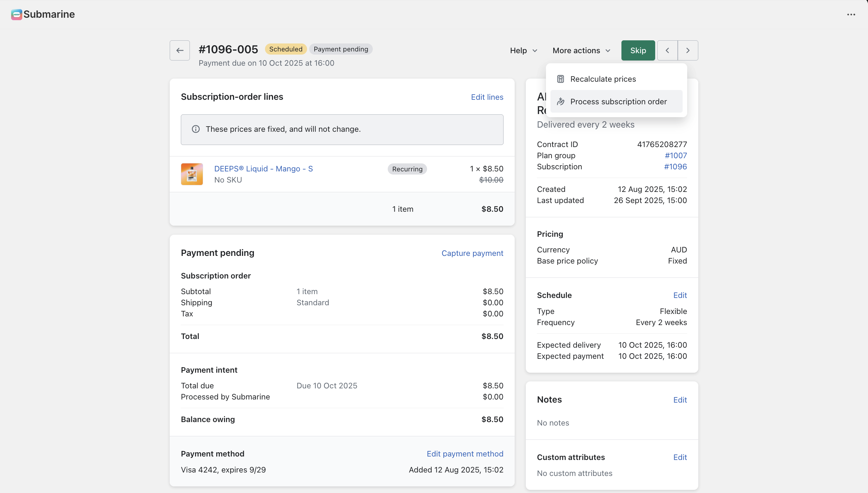Screen dimensions: 868x493
Task: Open DEEPS Liquid Mango product thumbnail
Action: point(192,174)
